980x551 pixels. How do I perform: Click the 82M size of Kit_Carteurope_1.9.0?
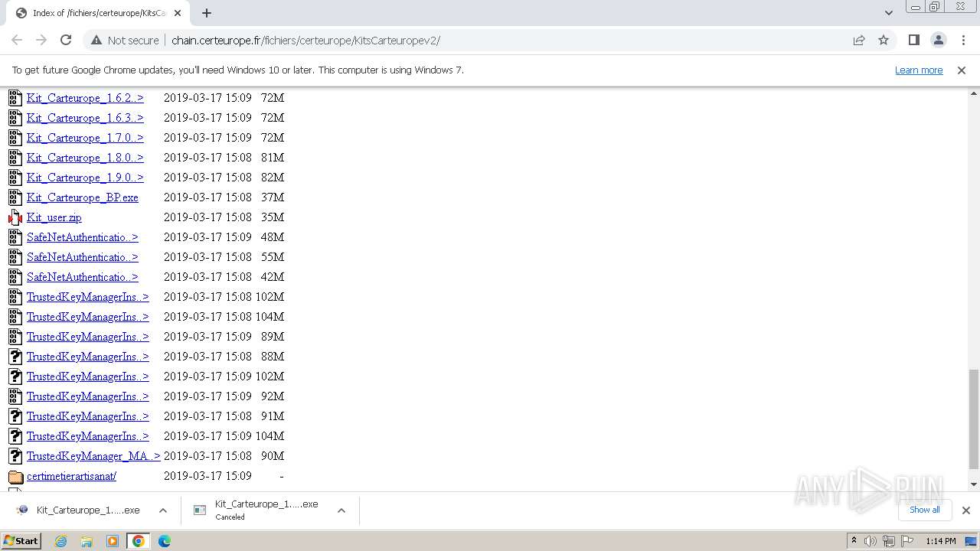[273, 178]
